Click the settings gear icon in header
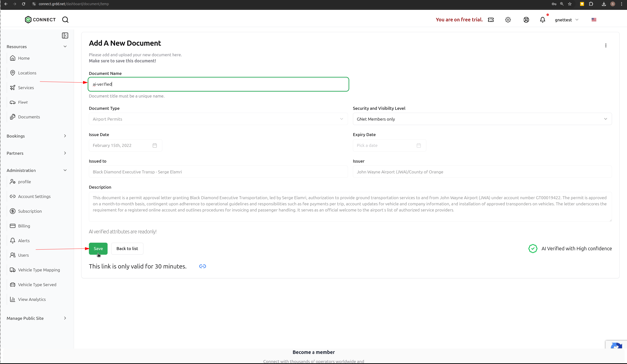This screenshot has width=627, height=364. tap(508, 20)
